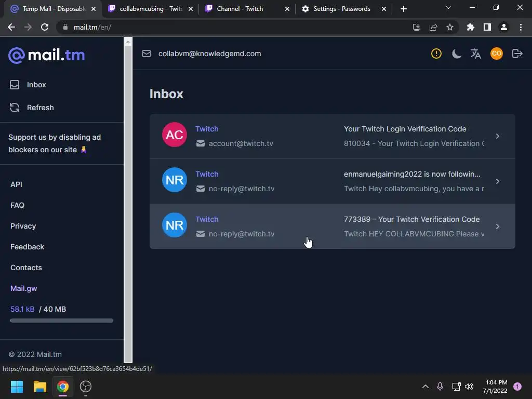Click the site lock icon
The width and height of the screenshot is (532, 399).
pos(65,27)
